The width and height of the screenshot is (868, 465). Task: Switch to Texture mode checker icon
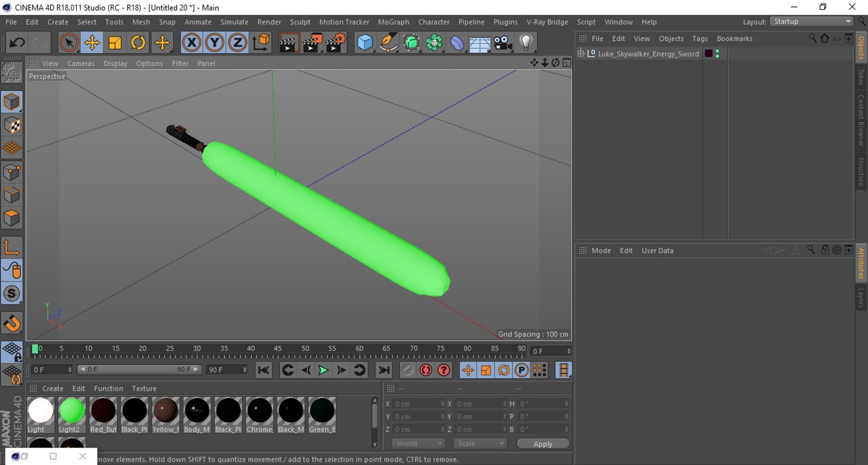tap(12, 125)
